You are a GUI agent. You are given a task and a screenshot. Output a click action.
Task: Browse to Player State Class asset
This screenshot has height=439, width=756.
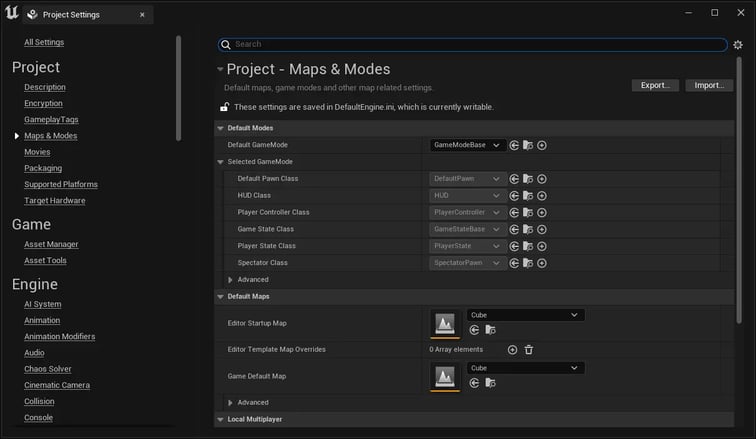click(x=528, y=246)
